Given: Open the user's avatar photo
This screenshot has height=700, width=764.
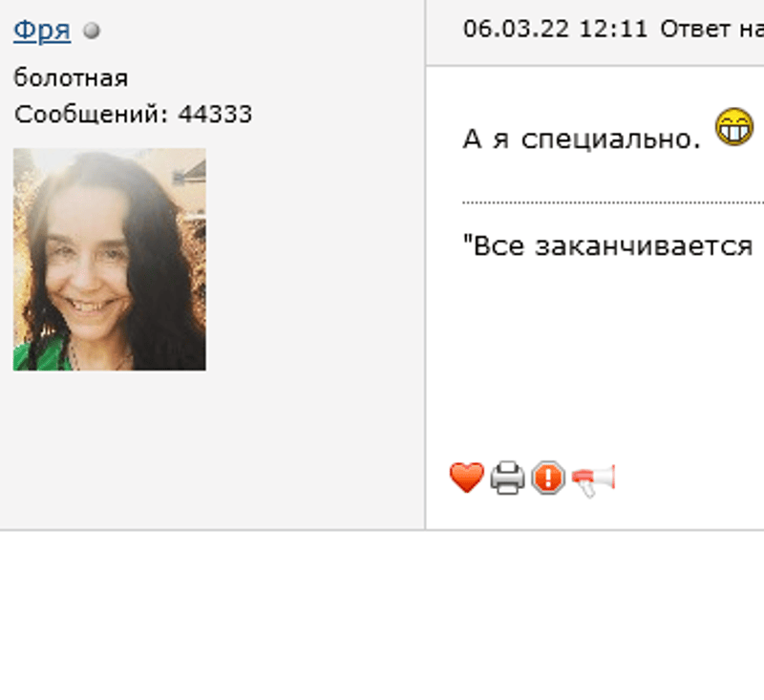Looking at the screenshot, I should [x=109, y=259].
